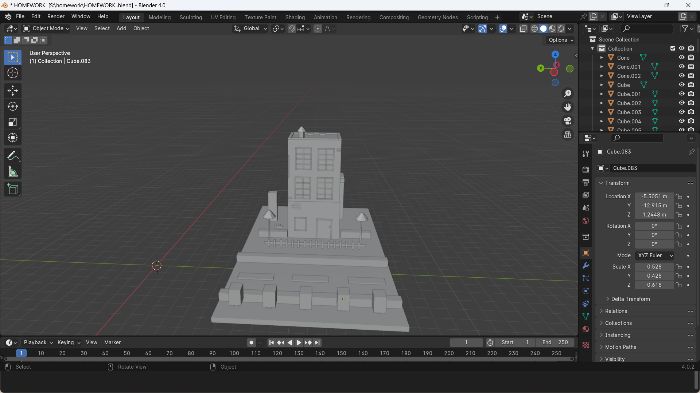
Task: Choose the Measure tool
Action: (12, 171)
